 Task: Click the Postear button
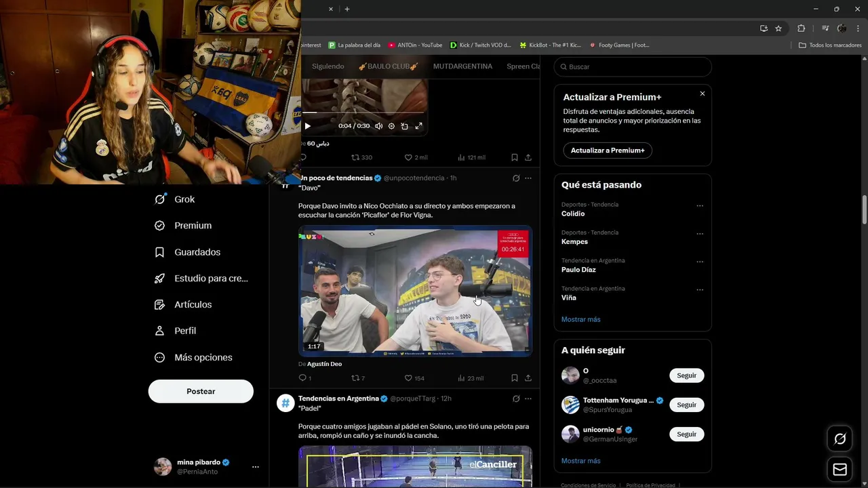tap(201, 391)
